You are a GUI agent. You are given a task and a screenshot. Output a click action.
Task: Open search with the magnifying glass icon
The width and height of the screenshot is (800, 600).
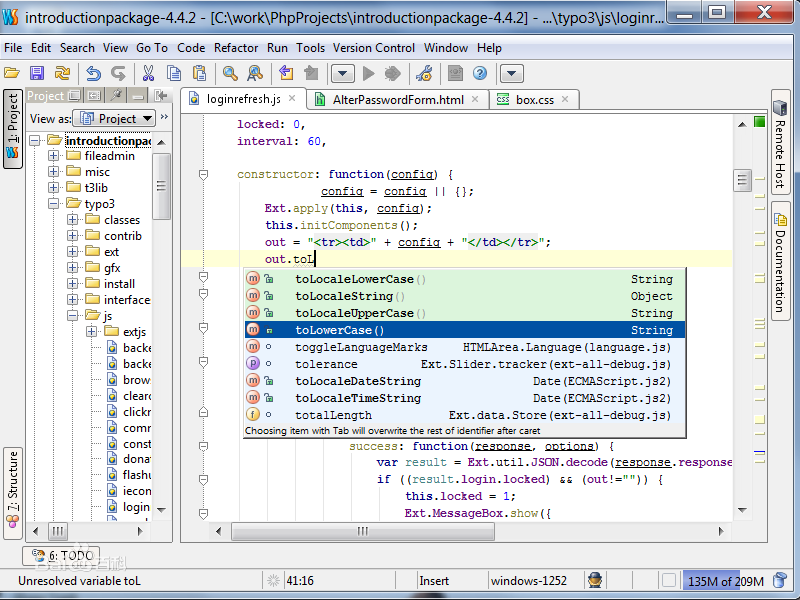[x=230, y=73]
